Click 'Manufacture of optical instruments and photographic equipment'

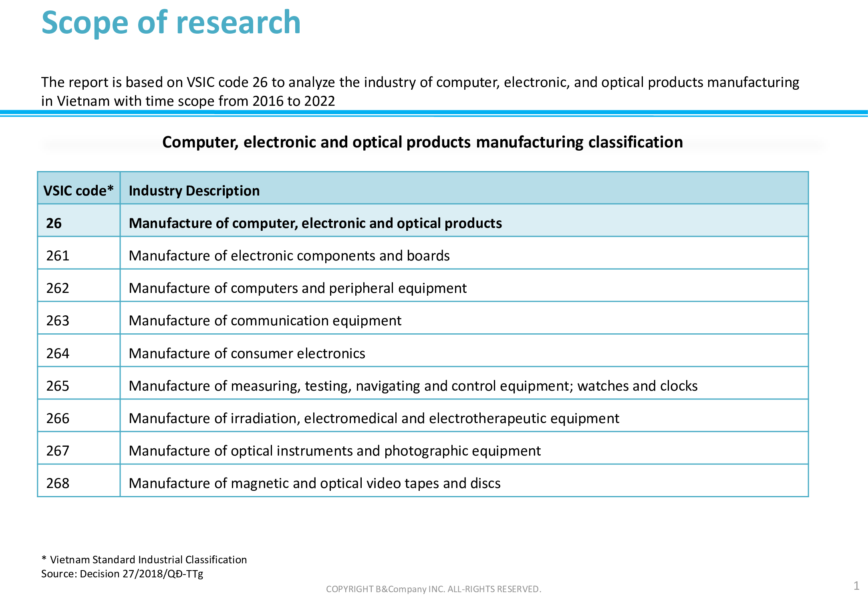(334, 451)
